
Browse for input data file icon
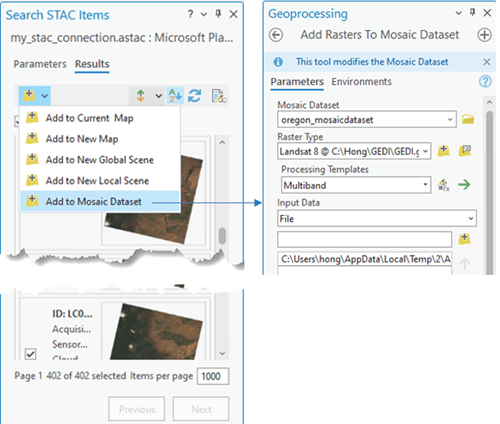464,239
